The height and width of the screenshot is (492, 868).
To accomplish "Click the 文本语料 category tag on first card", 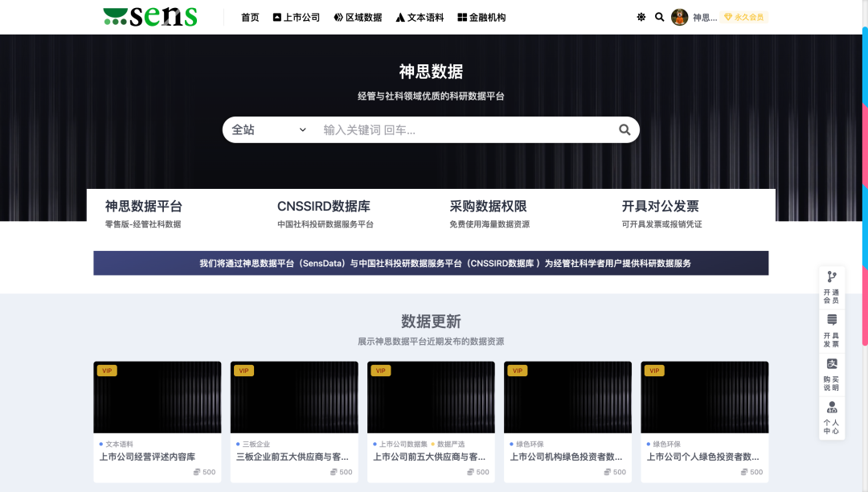I will [119, 444].
